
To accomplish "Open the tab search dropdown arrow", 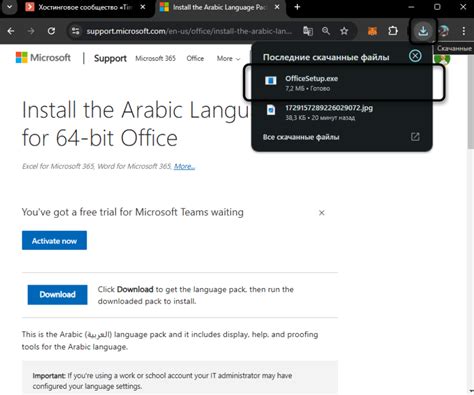I will click(9, 7).
